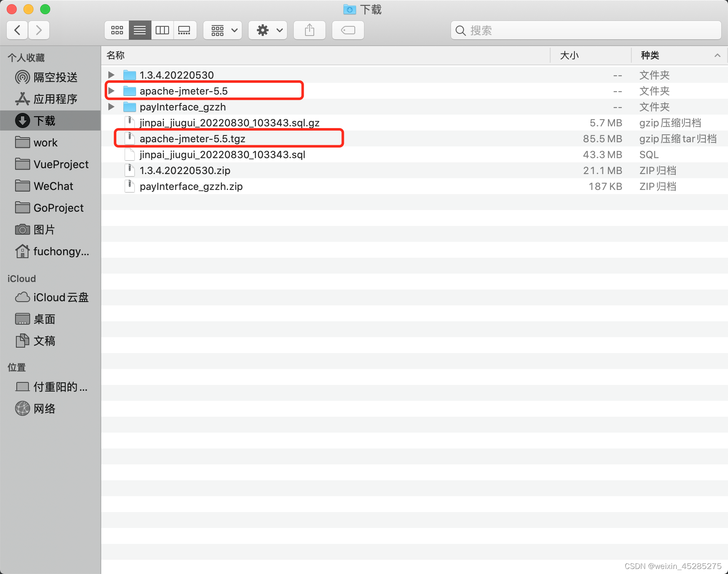This screenshot has height=574, width=728.
Task: Switch to list view
Action: [x=140, y=30]
